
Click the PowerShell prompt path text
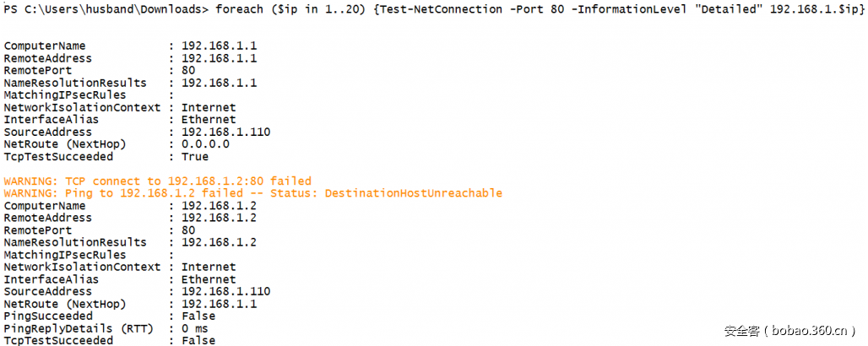pyautogui.click(x=106, y=9)
